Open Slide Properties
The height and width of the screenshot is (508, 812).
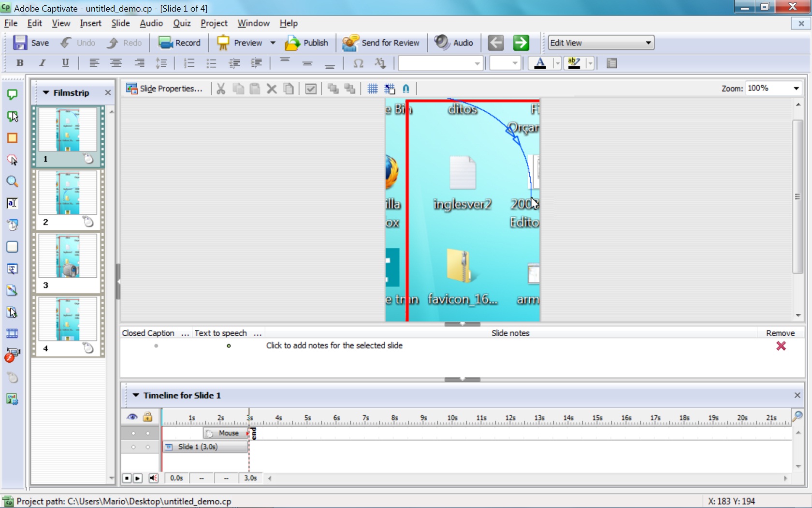click(165, 88)
